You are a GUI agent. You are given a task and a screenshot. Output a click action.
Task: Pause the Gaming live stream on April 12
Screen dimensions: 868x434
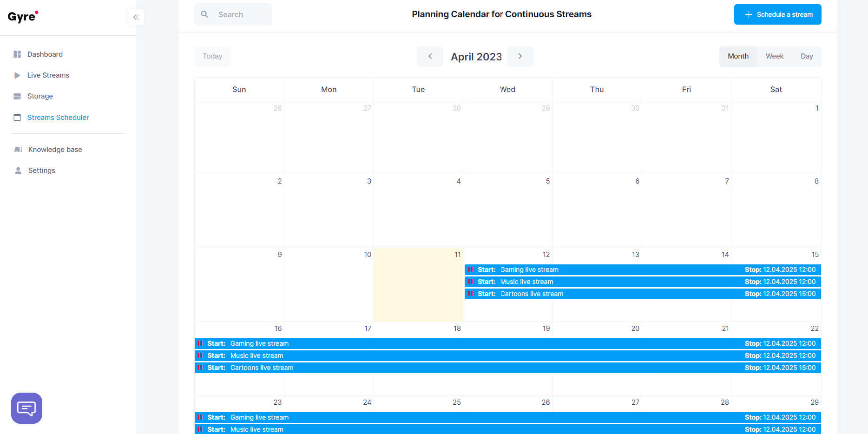471,270
